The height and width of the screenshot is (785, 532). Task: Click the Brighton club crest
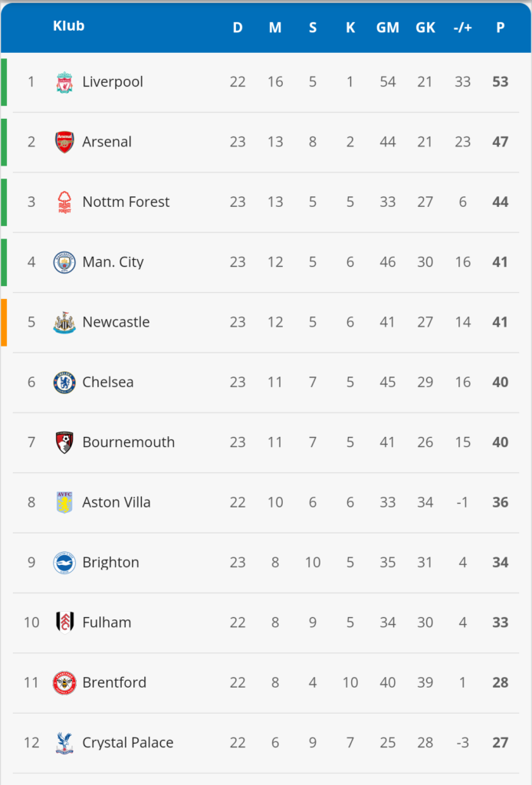click(x=64, y=563)
